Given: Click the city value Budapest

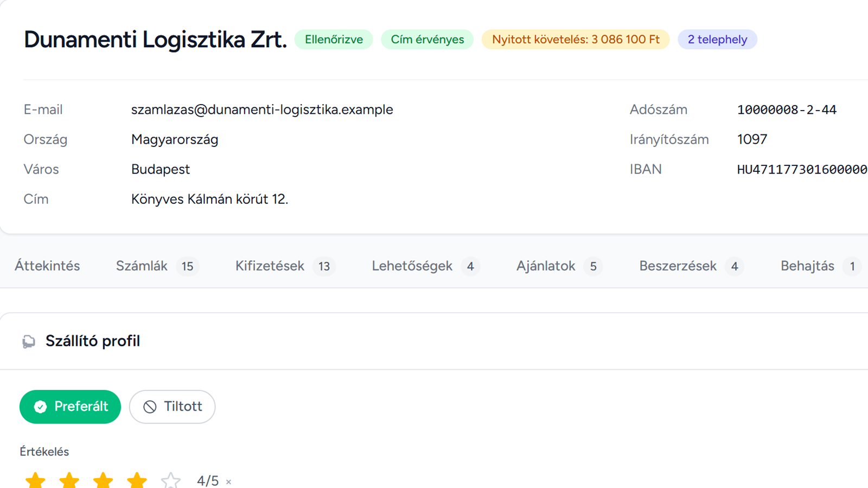Looking at the screenshot, I should pos(161,169).
